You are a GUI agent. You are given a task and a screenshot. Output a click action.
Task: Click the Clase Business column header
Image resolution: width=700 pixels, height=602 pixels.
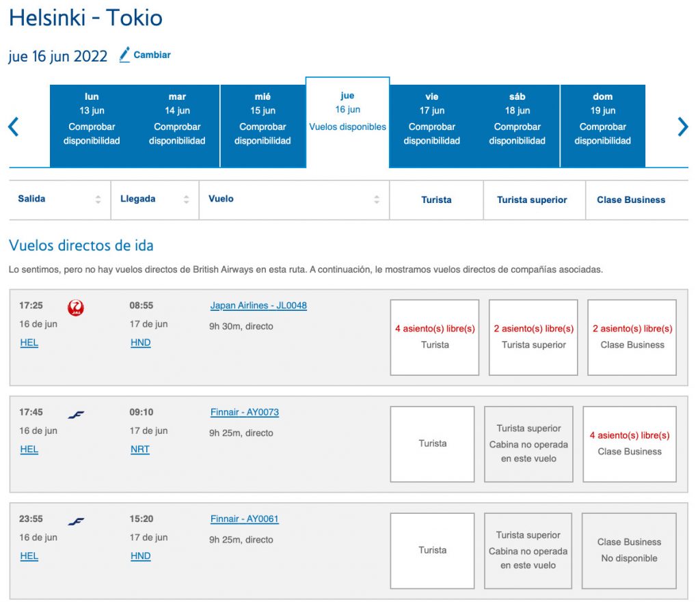(x=631, y=200)
